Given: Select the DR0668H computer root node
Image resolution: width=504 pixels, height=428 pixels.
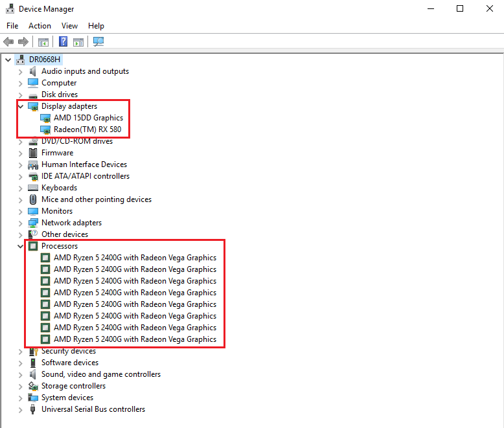Looking at the screenshot, I should pos(45,60).
